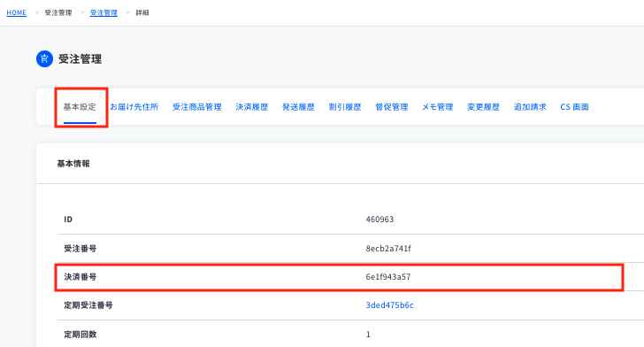Click the payment number 6e1f943a57
The image size is (644, 347).
point(388,277)
